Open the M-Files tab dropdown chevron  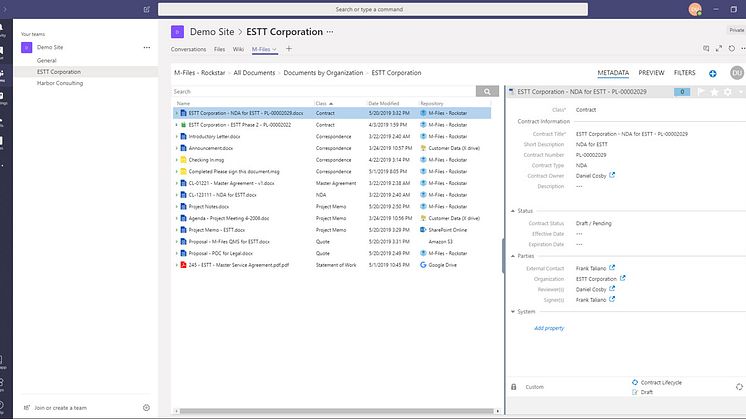[275, 48]
